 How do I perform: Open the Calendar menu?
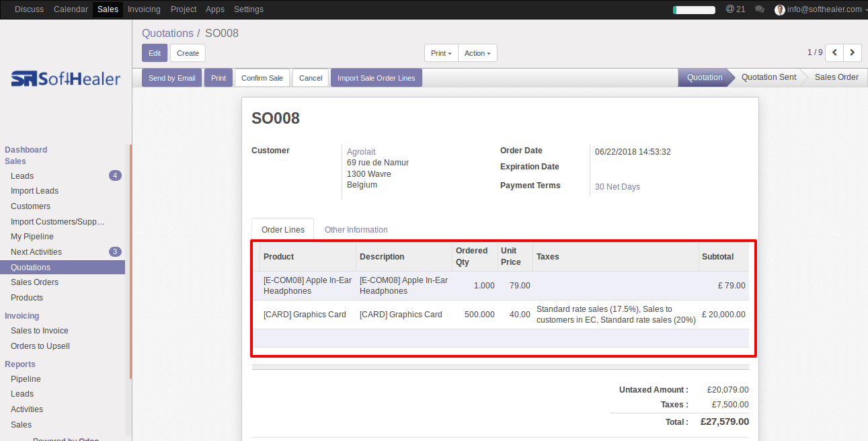(x=71, y=9)
